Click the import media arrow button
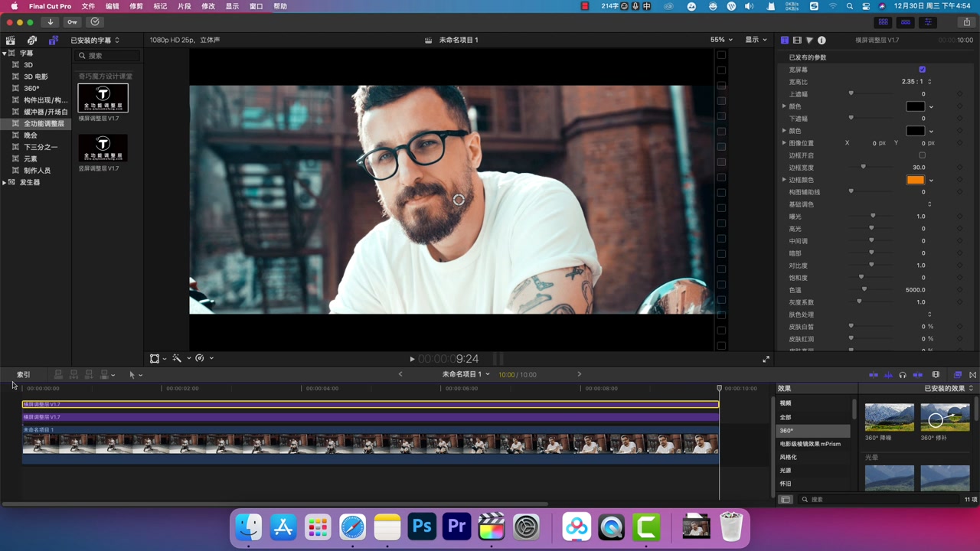This screenshot has height=551, width=980. (51, 22)
